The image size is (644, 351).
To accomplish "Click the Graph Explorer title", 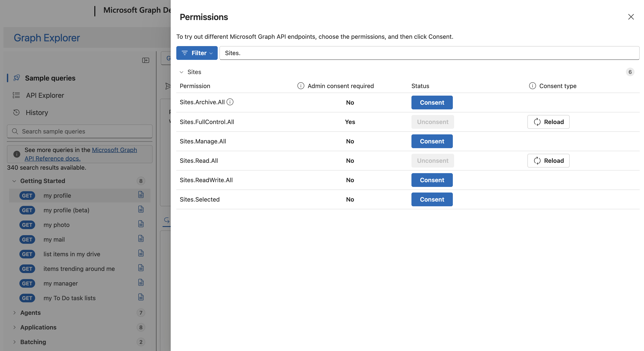I will [x=47, y=38].
